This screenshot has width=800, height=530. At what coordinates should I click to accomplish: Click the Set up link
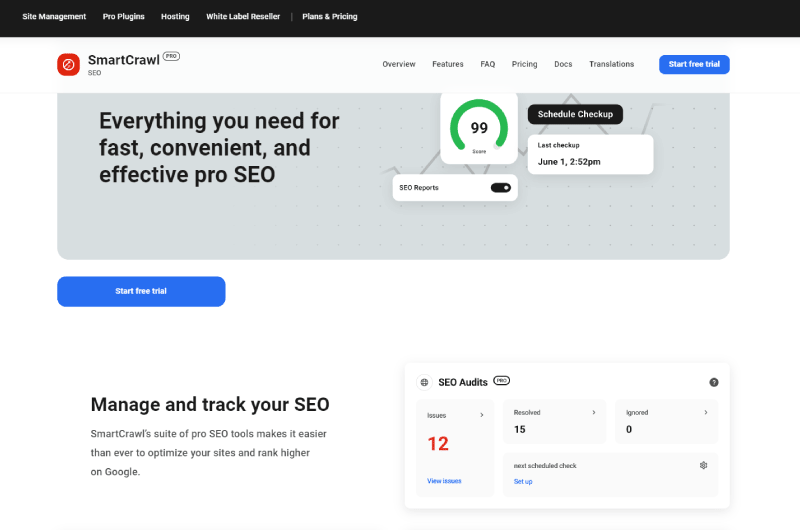tap(523, 482)
